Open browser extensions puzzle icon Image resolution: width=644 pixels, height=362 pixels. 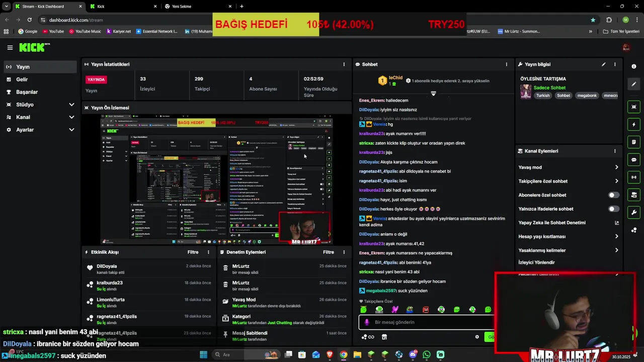click(x=609, y=20)
